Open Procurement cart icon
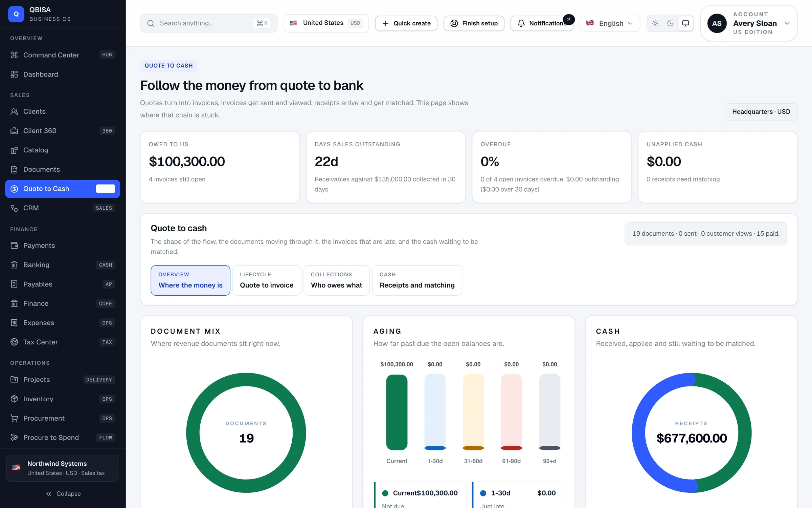This screenshot has width=812, height=508. tap(14, 418)
